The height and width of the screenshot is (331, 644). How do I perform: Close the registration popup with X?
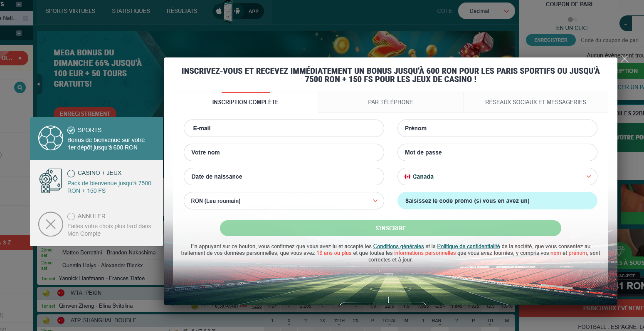pos(624,60)
